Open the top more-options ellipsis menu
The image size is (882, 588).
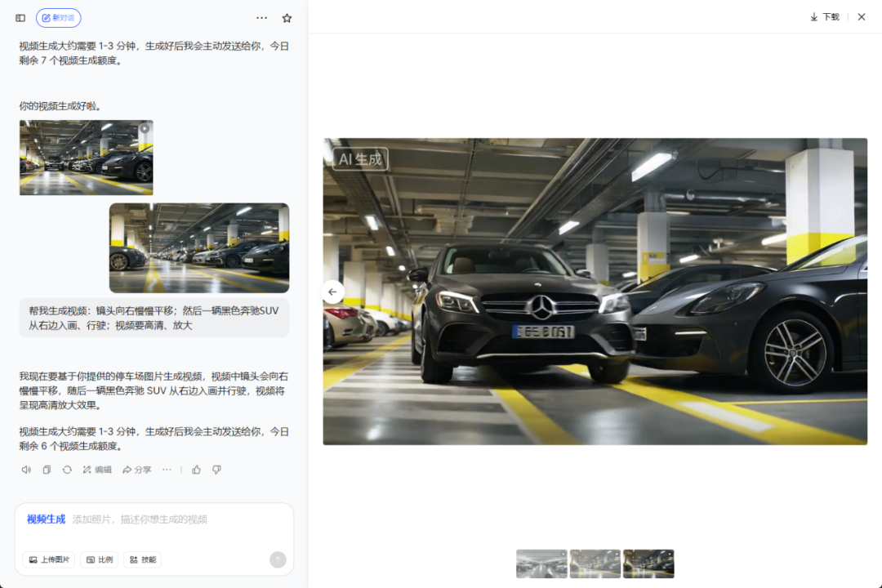click(261, 18)
